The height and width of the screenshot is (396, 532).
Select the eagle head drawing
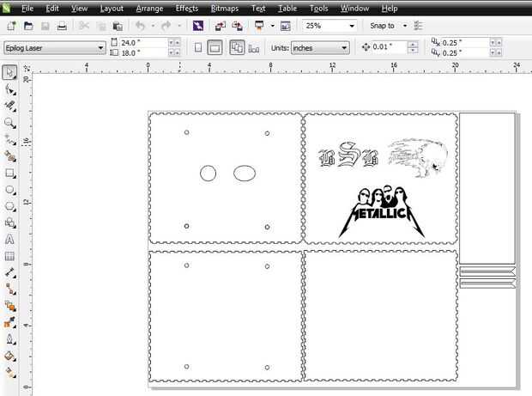tap(417, 158)
